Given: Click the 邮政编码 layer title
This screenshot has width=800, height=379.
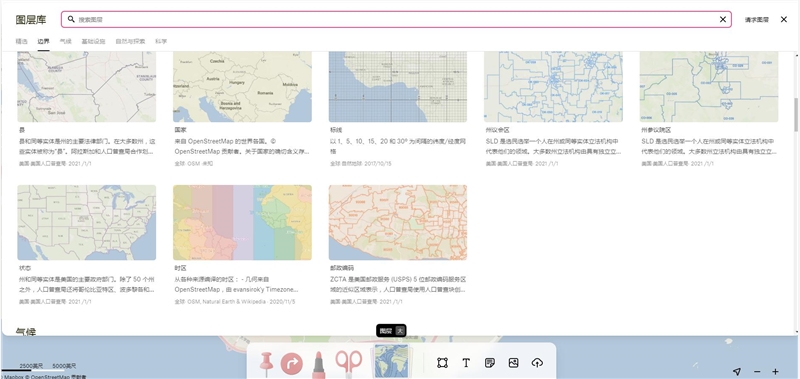Looking at the screenshot, I should pyautogui.click(x=342, y=268).
